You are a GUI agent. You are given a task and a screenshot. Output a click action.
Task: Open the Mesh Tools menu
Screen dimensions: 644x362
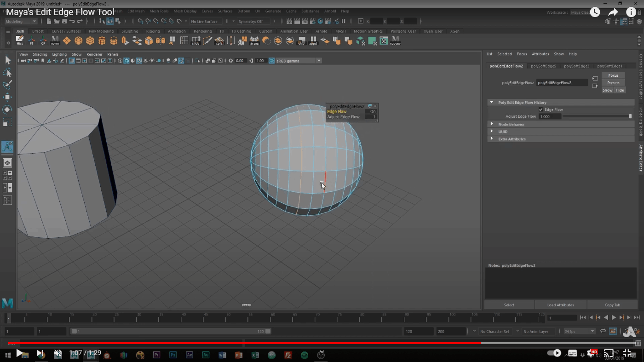[159, 11]
